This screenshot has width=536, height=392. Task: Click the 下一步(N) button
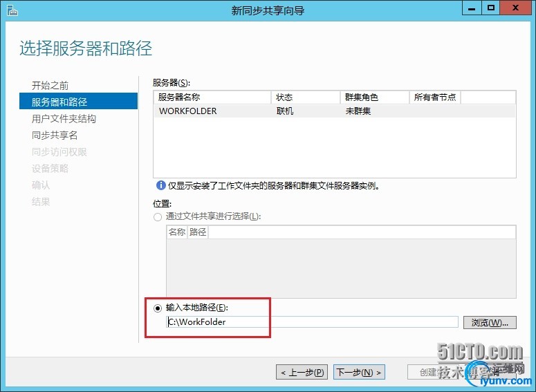pos(359,372)
